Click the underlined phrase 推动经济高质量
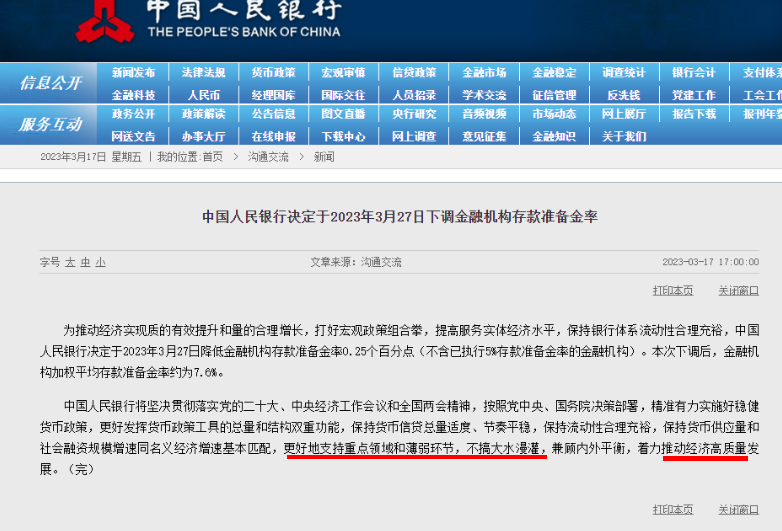The height and width of the screenshot is (531, 782). (x=704, y=448)
